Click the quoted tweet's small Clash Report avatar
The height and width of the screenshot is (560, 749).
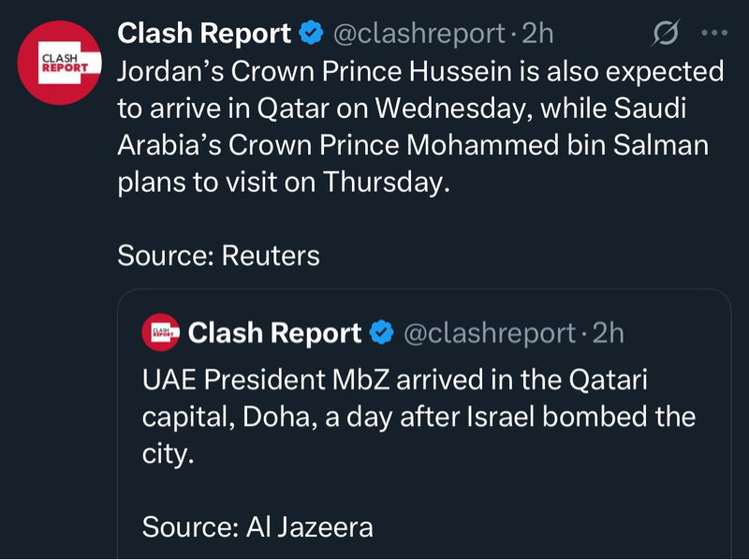coord(160,332)
